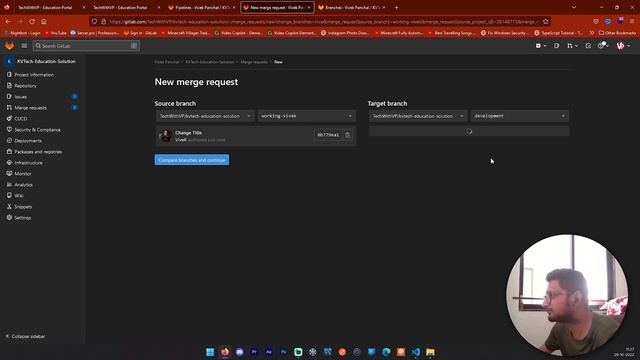Open the Change Title commit link
The height and width of the screenshot is (360, 640).
click(x=188, y=133)
